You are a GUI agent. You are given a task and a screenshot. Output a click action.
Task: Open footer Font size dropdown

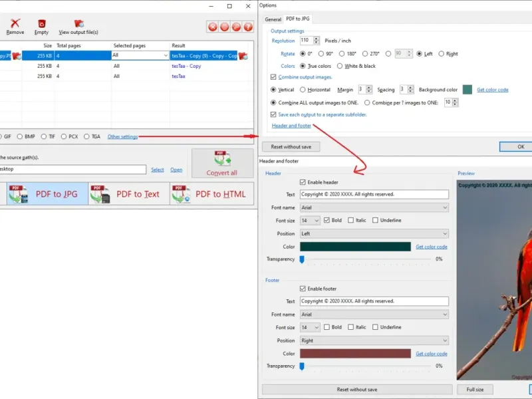(310, 327)
